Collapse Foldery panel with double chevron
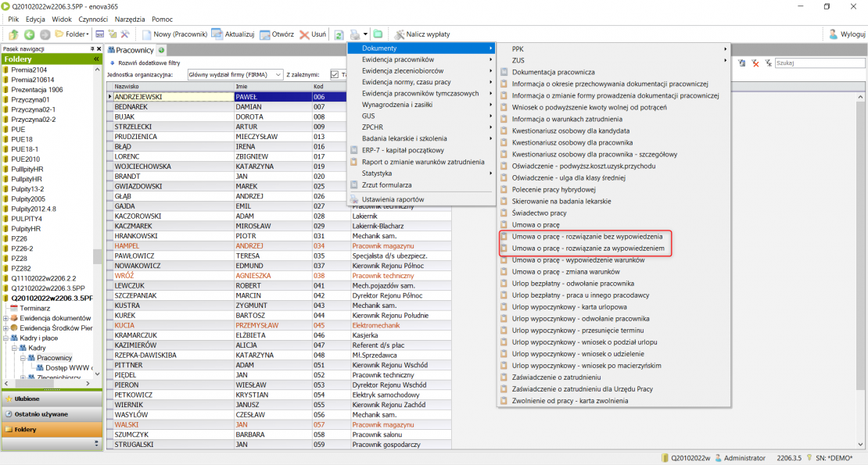The width and height of the screenshot is (868, 465). point(96,59)
